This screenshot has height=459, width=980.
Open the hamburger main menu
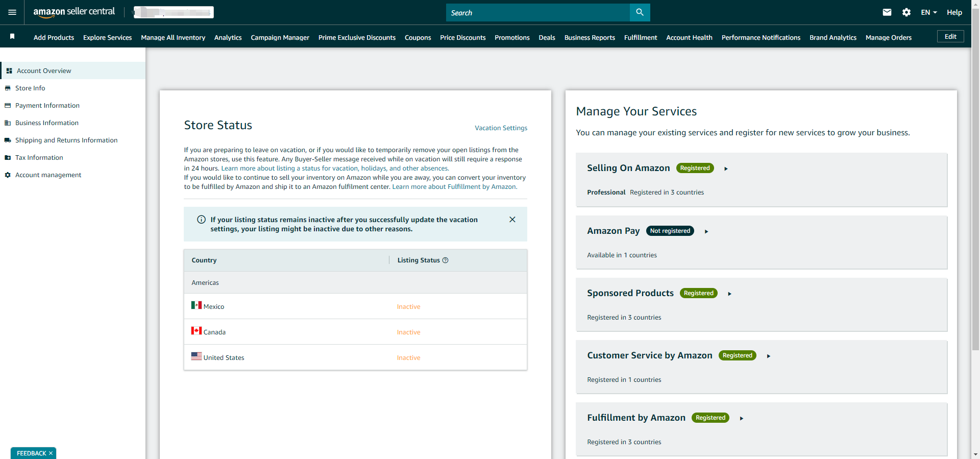12,12
